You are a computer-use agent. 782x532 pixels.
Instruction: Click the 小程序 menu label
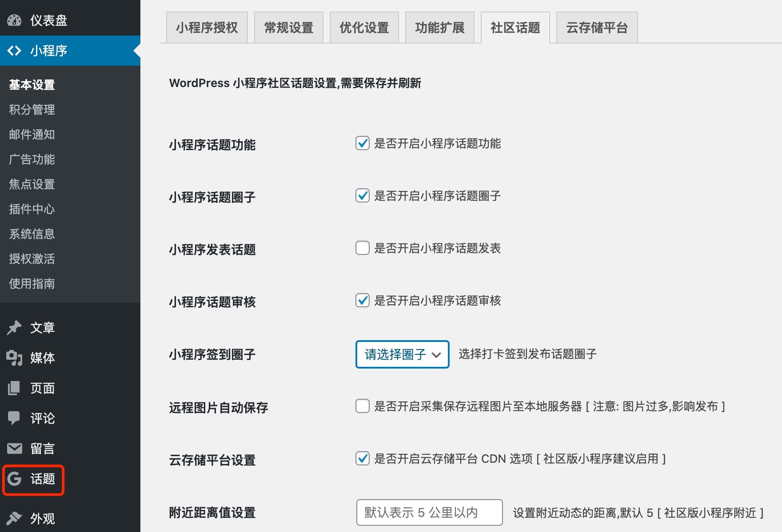tap(49, 51)
